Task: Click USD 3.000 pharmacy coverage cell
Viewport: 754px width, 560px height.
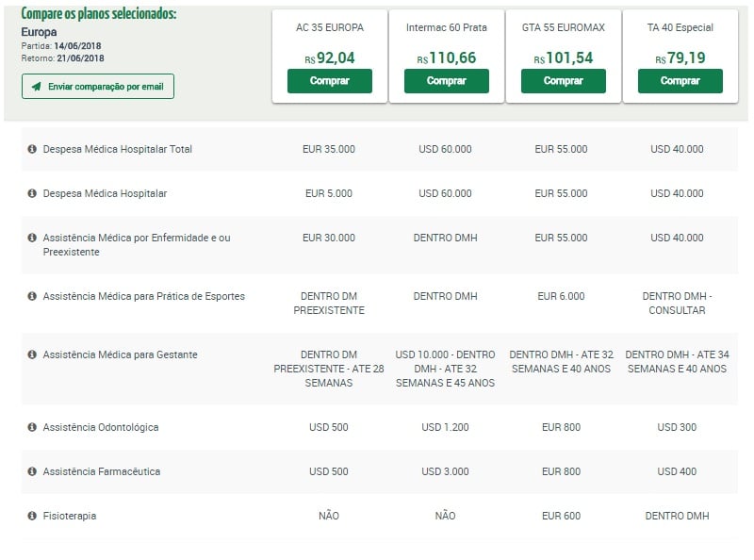Action: coord(445,471)
